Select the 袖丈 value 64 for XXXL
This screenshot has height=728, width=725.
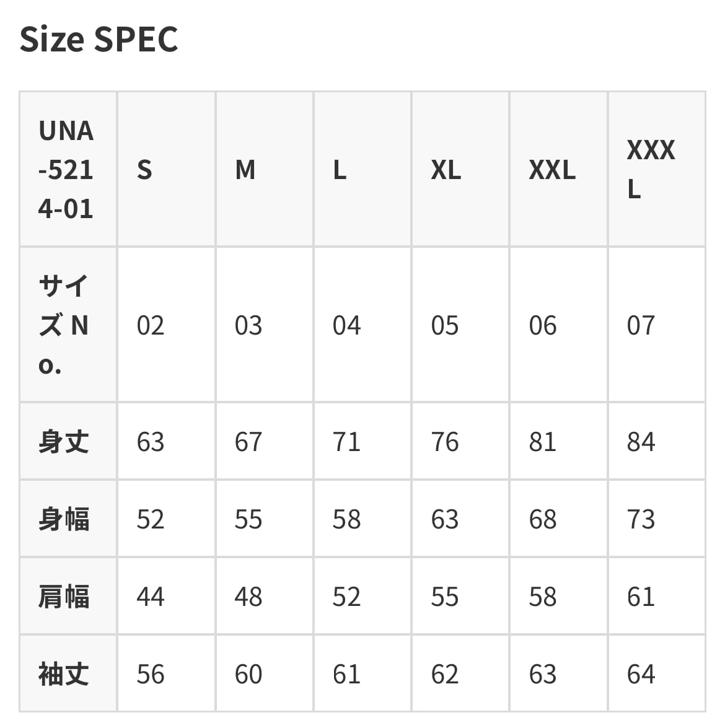click(x=641, y=674)
